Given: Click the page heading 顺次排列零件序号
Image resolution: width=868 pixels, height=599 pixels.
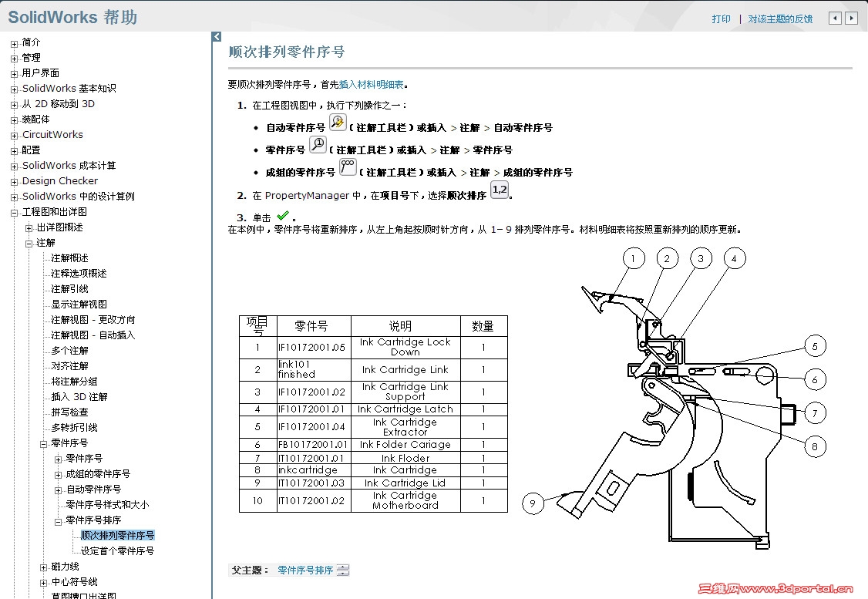Looking at the screenshot, I should pos(287,52).
